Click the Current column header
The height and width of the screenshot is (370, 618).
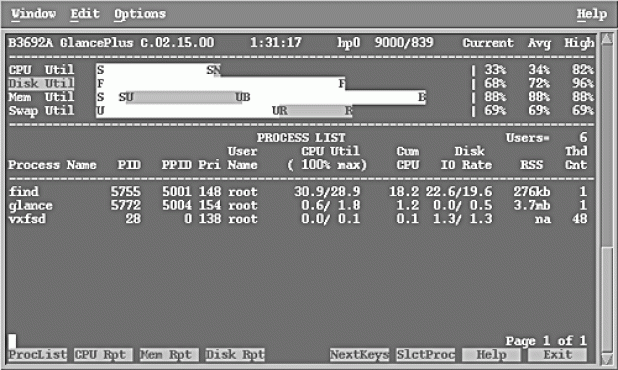(488, 43)
